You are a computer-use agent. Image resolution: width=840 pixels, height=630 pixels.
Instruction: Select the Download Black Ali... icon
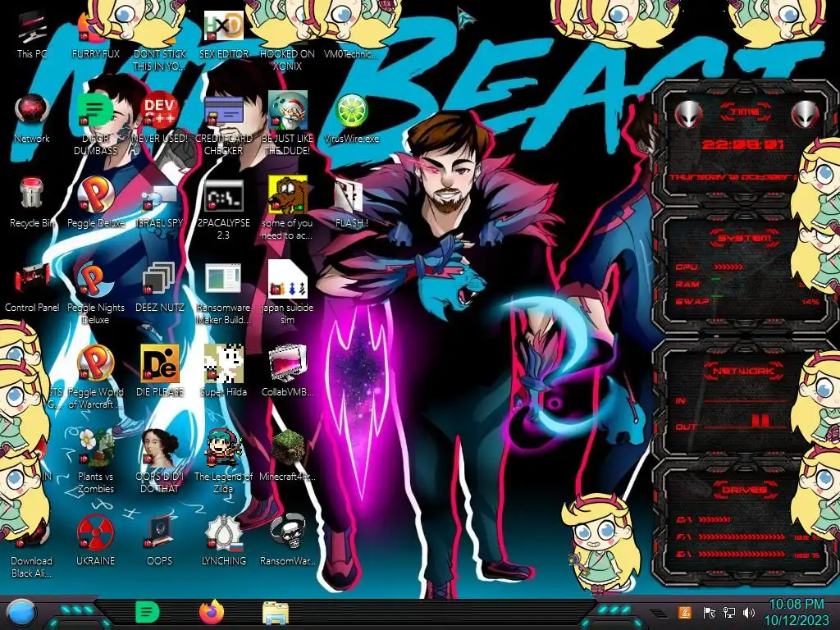(32, 546)
